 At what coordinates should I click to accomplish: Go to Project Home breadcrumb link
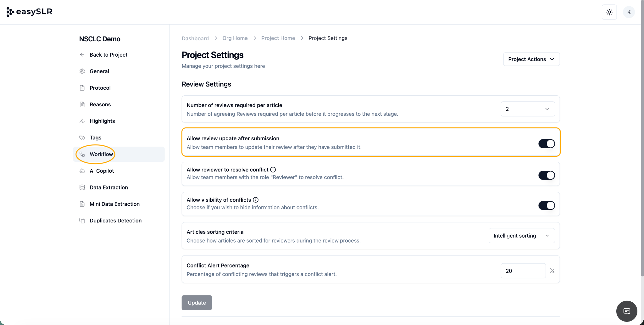pos(278,38)
